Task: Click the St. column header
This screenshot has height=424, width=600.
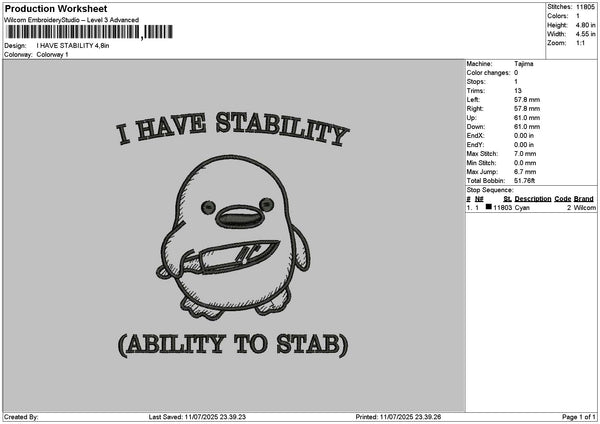Action: (507, 199)
